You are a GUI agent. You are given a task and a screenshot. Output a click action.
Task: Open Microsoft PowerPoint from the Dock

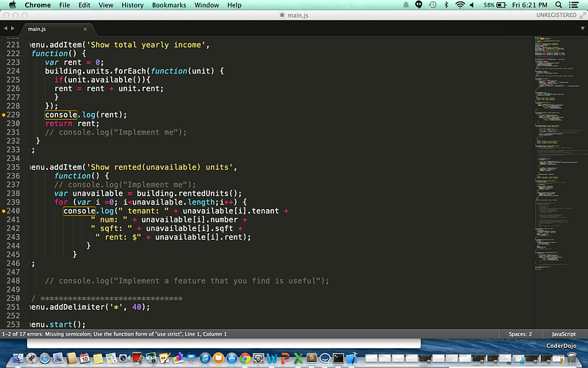285,358
